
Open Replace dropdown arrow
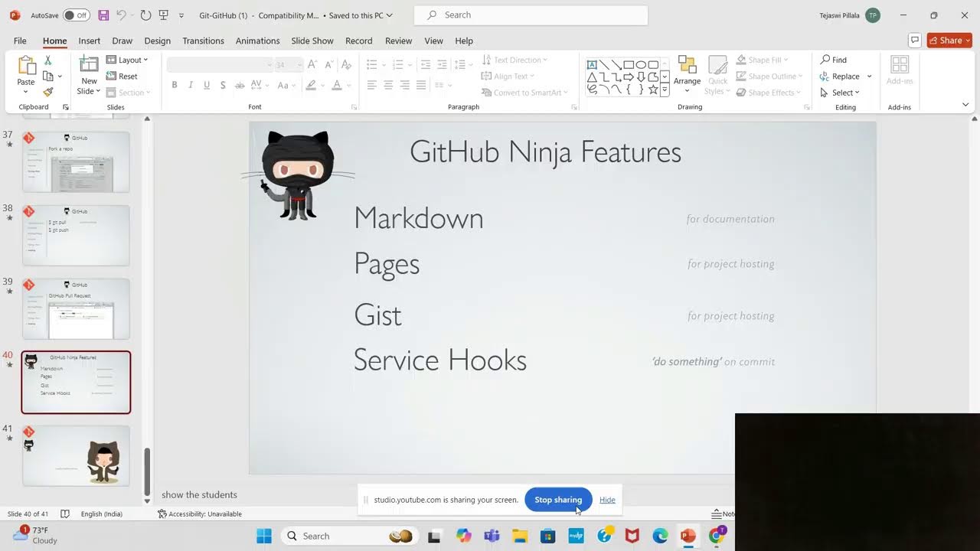[x=870, y=77]
